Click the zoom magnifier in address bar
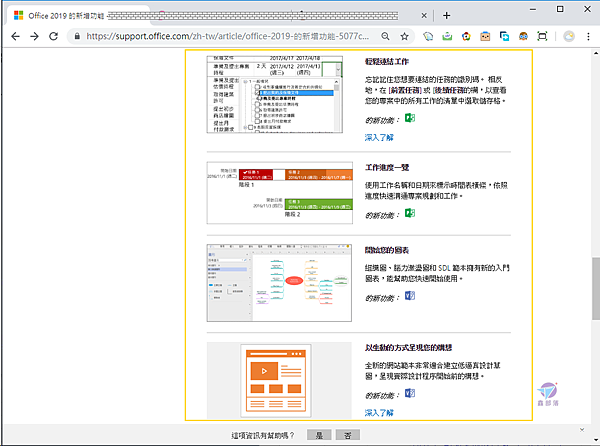Image resolution: width=600 pixels, height=446 pixels. point(385,36)
